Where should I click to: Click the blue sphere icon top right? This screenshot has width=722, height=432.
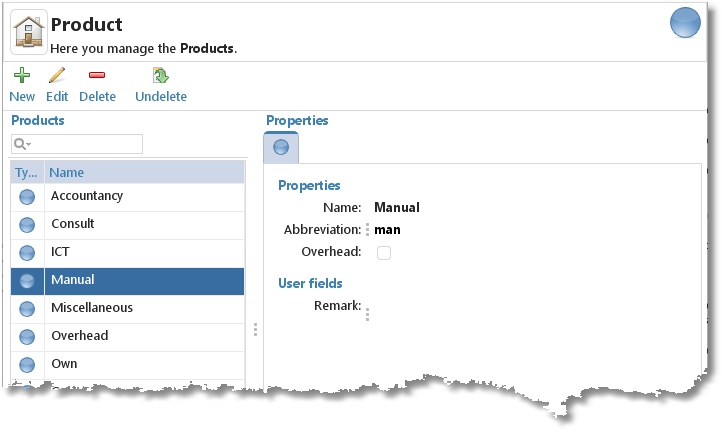coord(685,23)
